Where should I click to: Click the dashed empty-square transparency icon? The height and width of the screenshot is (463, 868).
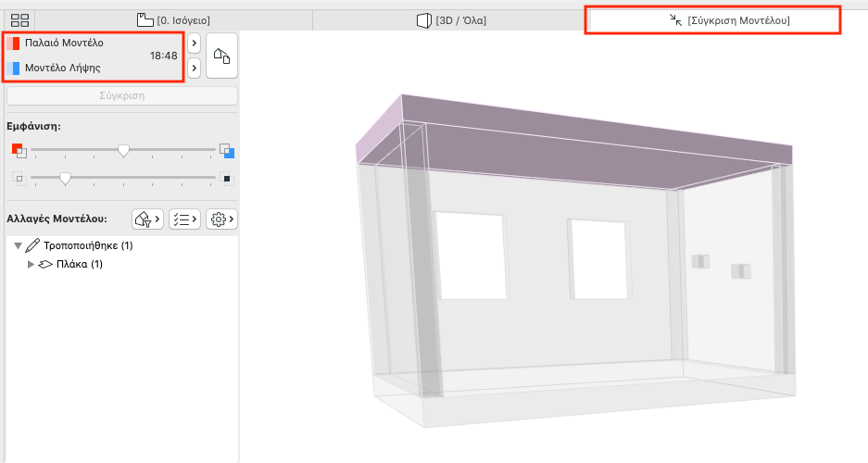19,179
